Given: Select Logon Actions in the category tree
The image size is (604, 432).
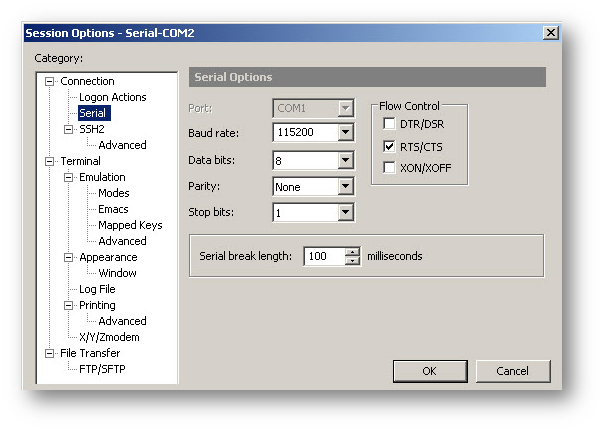Looking at the screenshot, I should tap(112, 97).
